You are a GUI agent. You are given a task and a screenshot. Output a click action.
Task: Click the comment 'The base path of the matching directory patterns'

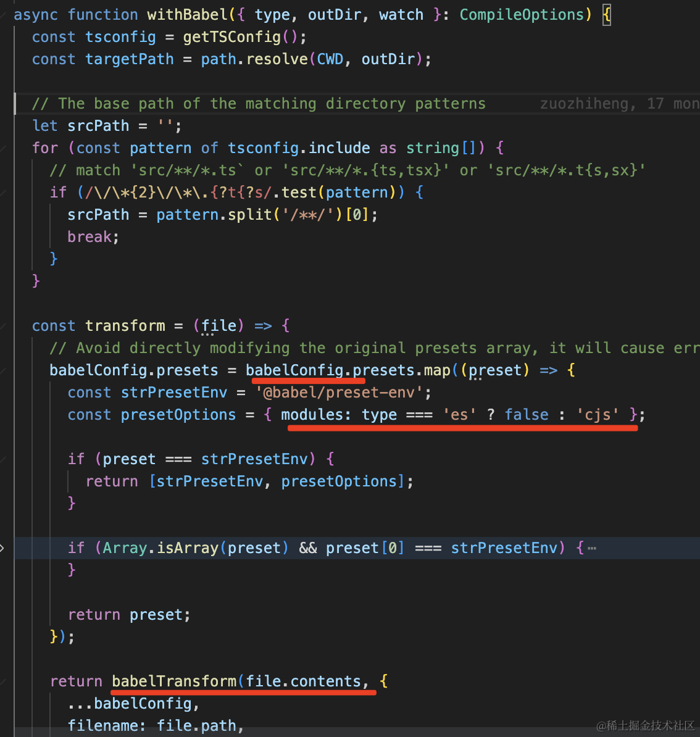click(x=259, y=104)
